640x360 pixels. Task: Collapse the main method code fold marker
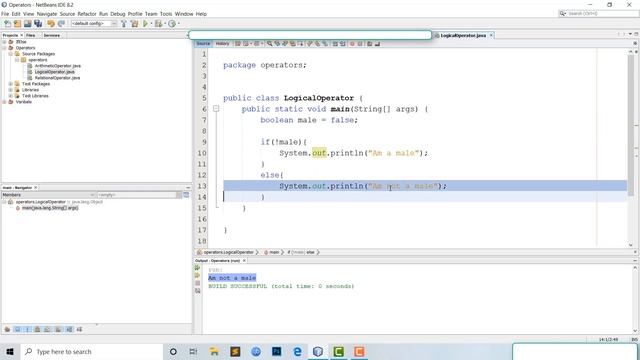[216, 109]
